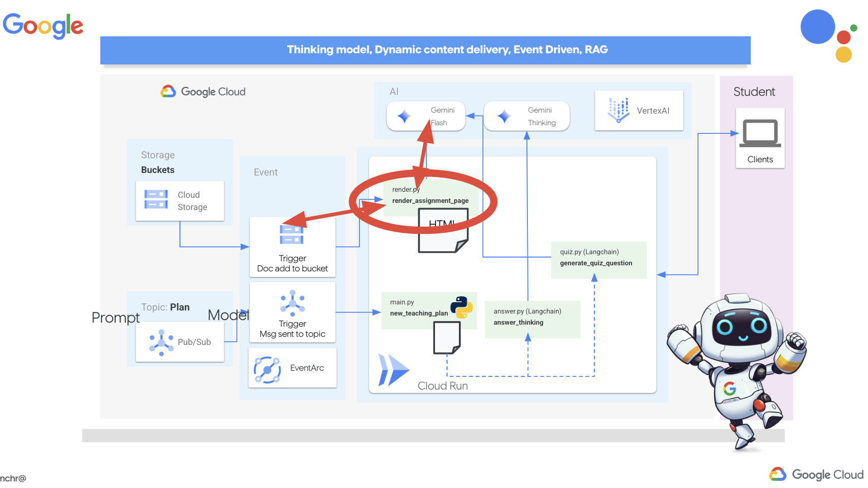868x488 pixels.
Task: Click the gray bar beneath the diagram
Action: pyautogui.click(x=433, y=436)
